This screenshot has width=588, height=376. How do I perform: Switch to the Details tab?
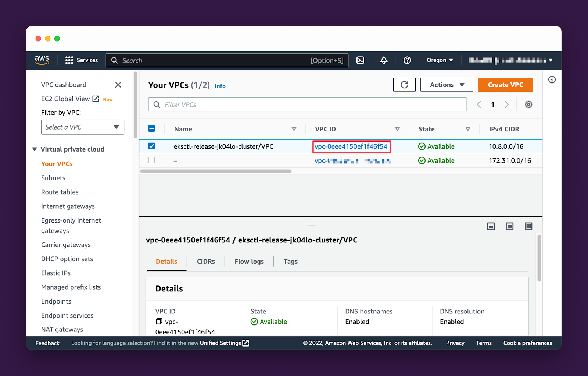click(166, 262)
